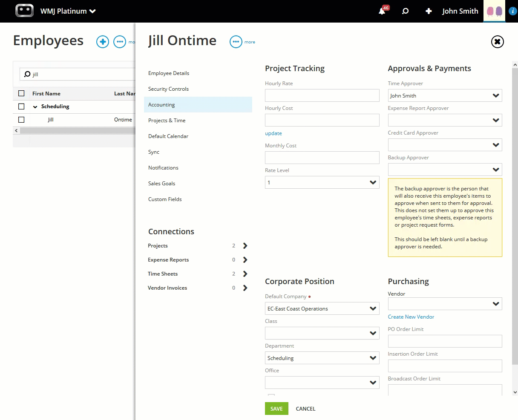Sort by First Name column header

click(x=46, y=94)
